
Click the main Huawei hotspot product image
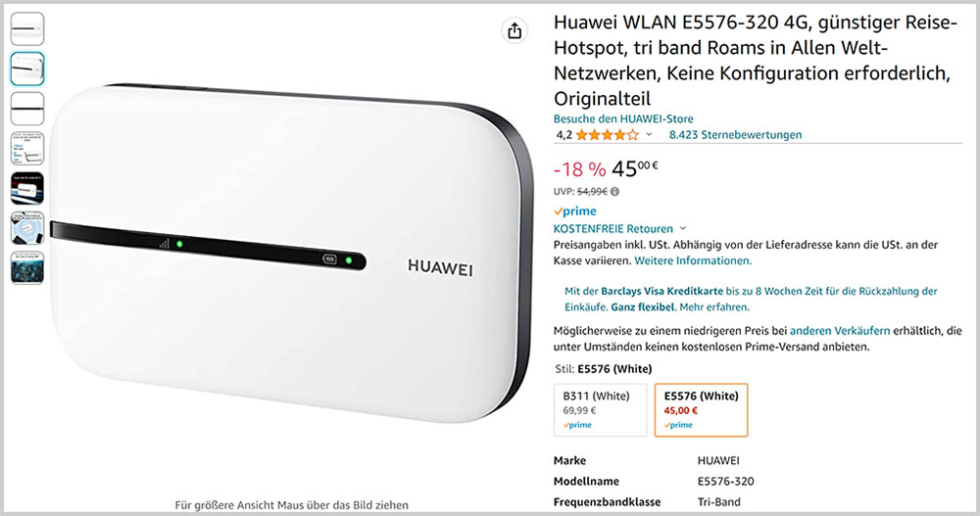coord(291,253)
